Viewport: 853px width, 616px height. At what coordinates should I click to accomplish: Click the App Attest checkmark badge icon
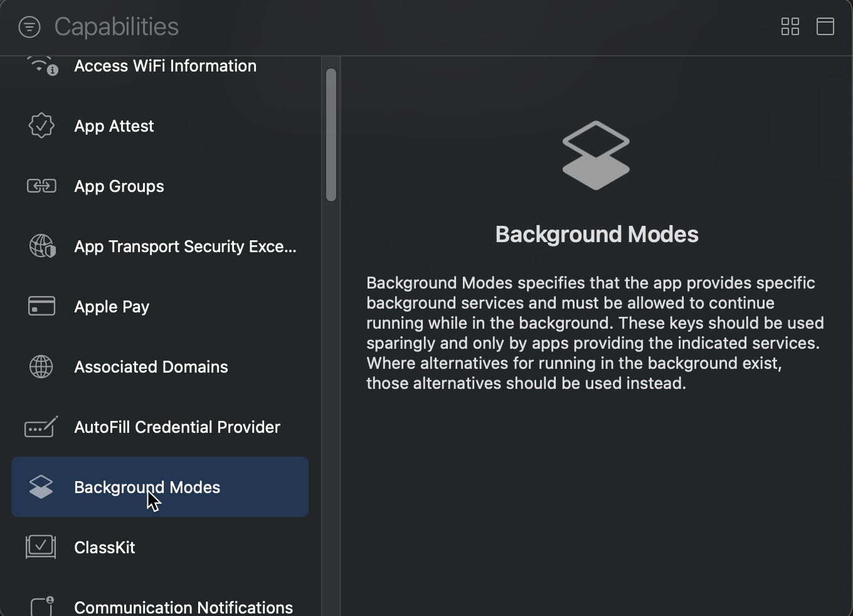(x=41, y=125)
